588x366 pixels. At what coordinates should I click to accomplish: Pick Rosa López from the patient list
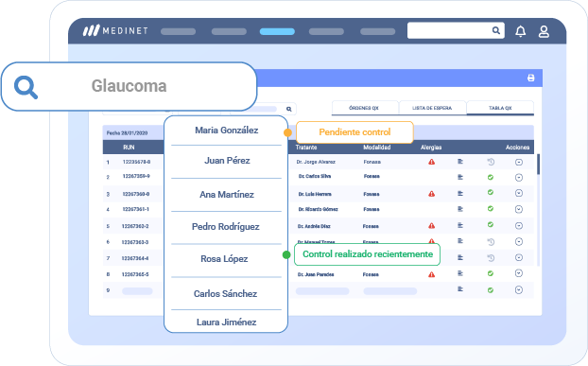tap(224, 259)
